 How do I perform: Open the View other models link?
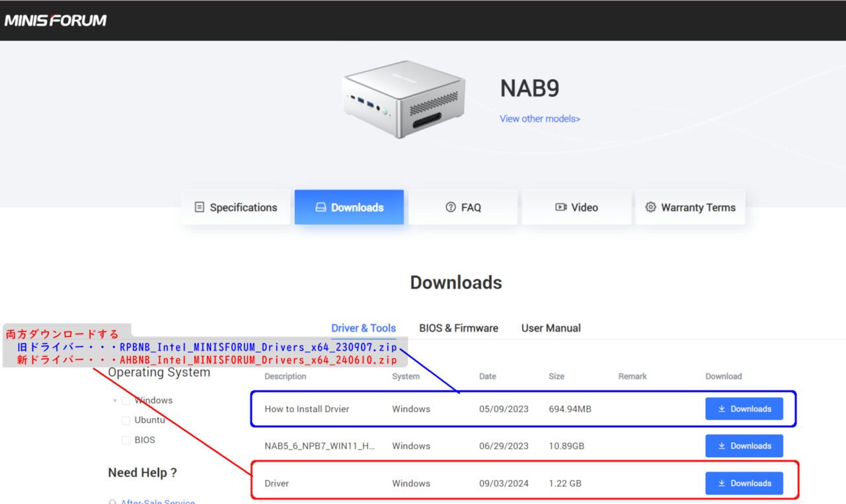coord(540,119)
